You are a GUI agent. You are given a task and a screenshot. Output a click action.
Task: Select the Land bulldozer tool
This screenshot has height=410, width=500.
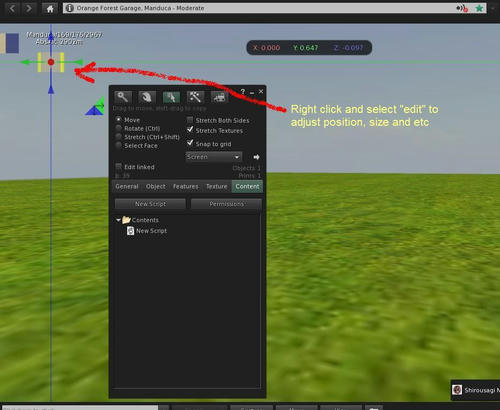(x=219, y=97)
